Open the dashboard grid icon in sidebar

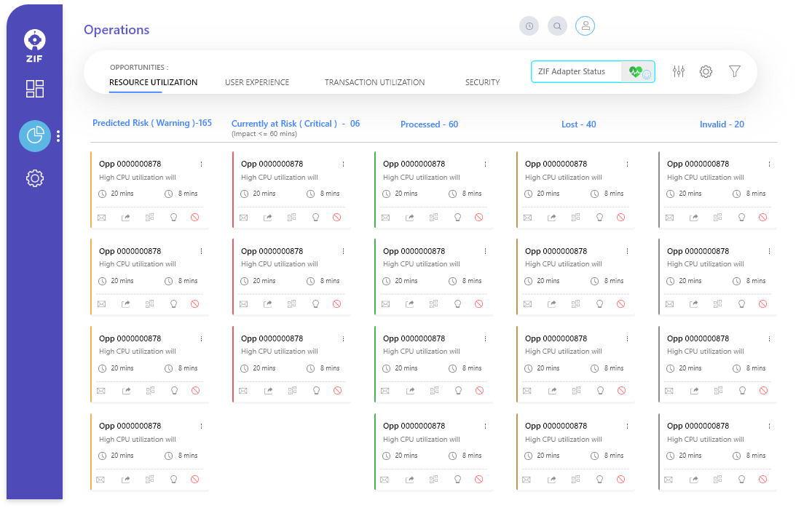coord(35,89)
